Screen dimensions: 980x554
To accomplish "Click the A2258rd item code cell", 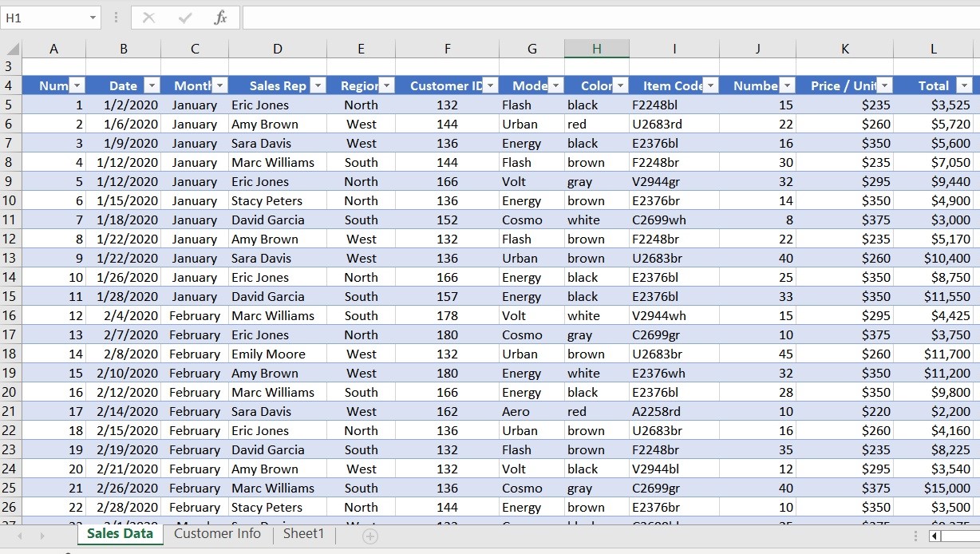I will (674, 411).
